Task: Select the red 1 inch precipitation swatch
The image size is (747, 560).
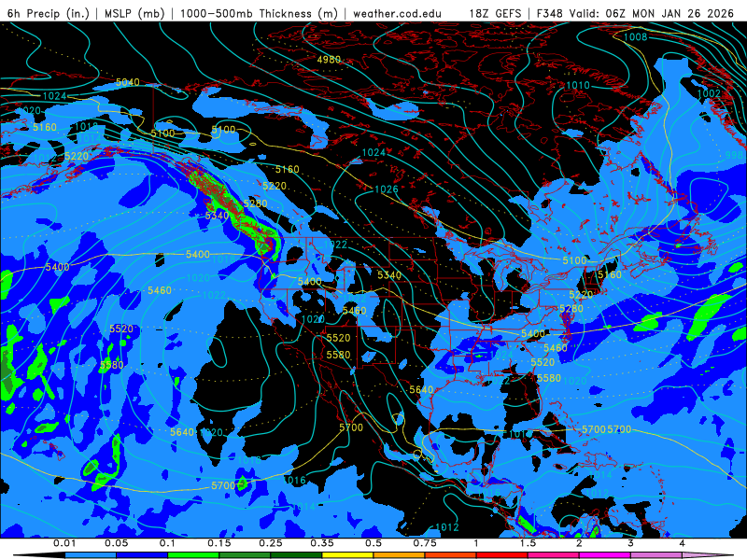Action: click(502, 555)
